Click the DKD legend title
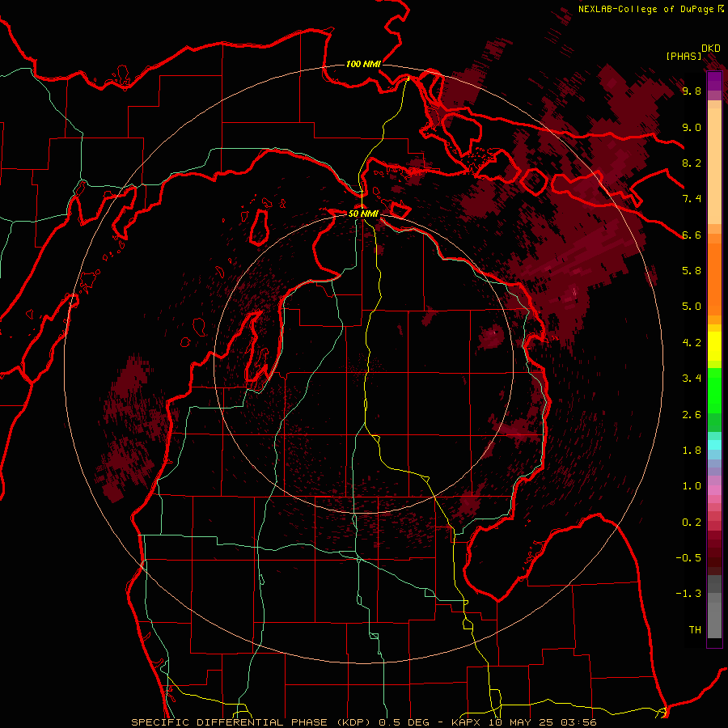The width and height of the screenshot is (728, 728). point(711,49)
